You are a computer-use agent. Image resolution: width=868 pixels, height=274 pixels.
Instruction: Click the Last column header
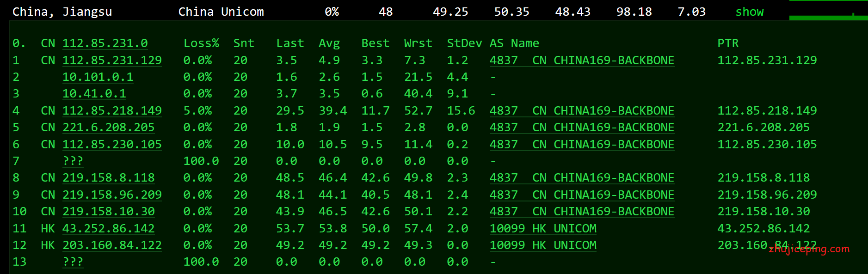pos(290,43)
